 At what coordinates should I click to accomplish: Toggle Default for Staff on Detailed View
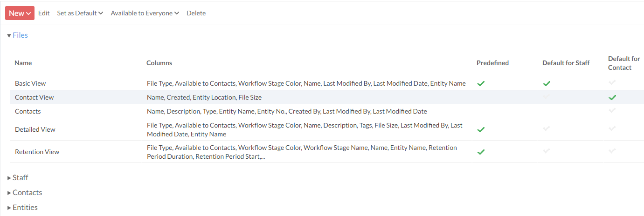[x=547, y=128]
